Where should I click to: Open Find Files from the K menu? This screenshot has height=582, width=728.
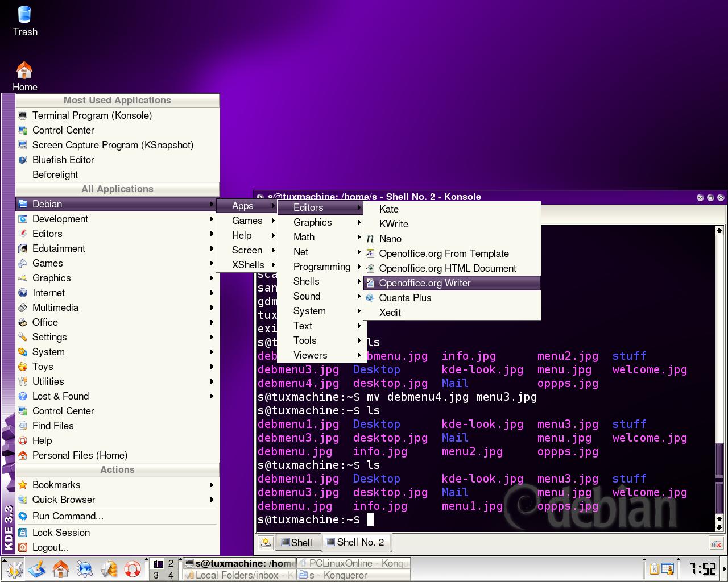tap(117, 426)
